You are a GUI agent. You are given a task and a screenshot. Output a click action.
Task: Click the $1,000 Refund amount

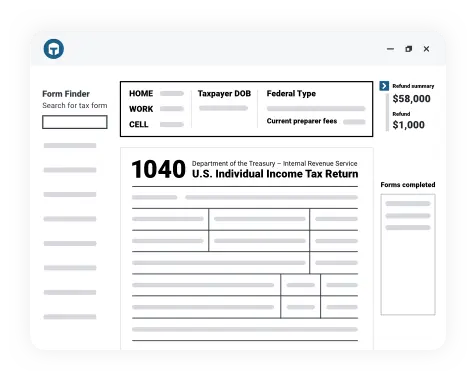coord(409,125)
